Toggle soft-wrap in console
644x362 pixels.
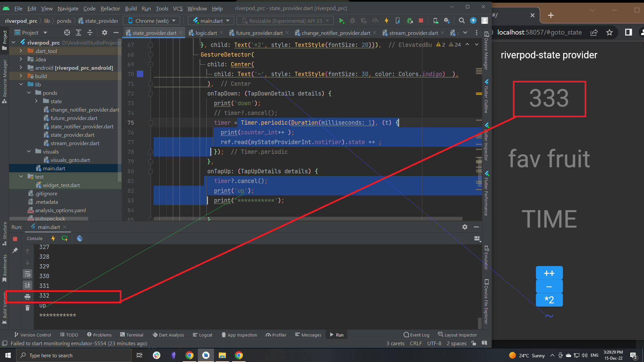28,274
